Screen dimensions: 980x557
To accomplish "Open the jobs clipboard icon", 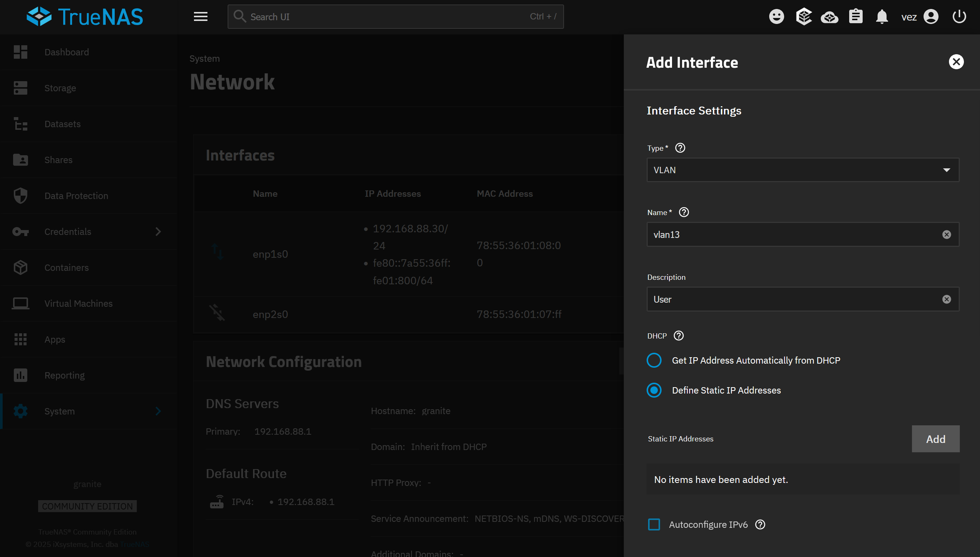I will pyautogui.click(x=856, y=17).
